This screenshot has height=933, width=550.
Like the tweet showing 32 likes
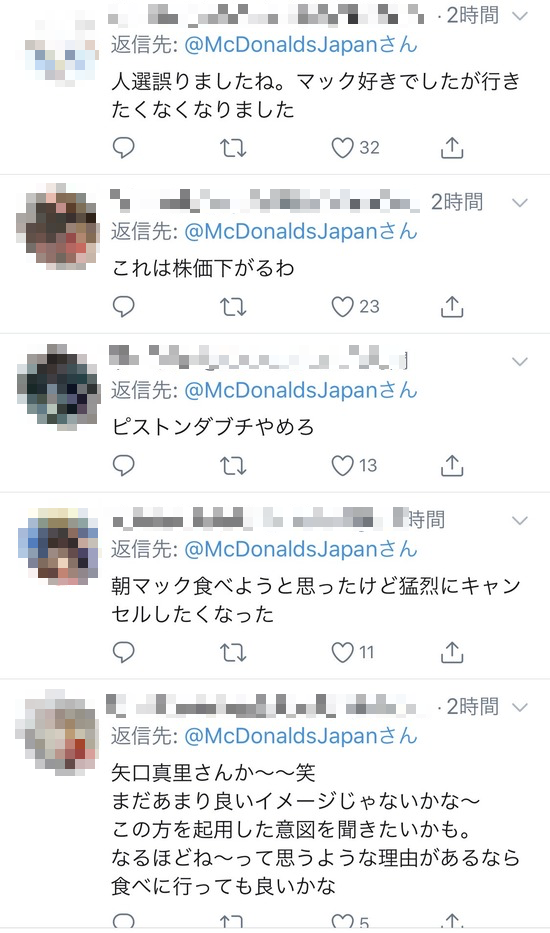pos(342,148)
